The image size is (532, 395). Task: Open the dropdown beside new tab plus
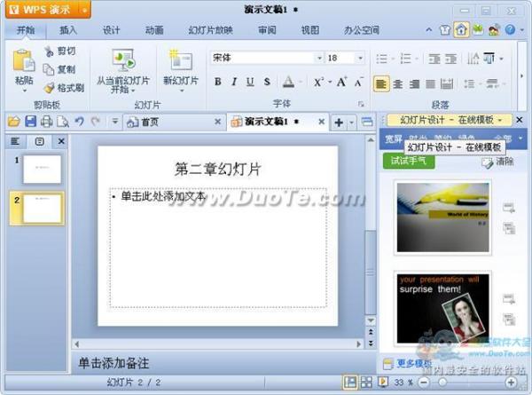pos(352,122)
